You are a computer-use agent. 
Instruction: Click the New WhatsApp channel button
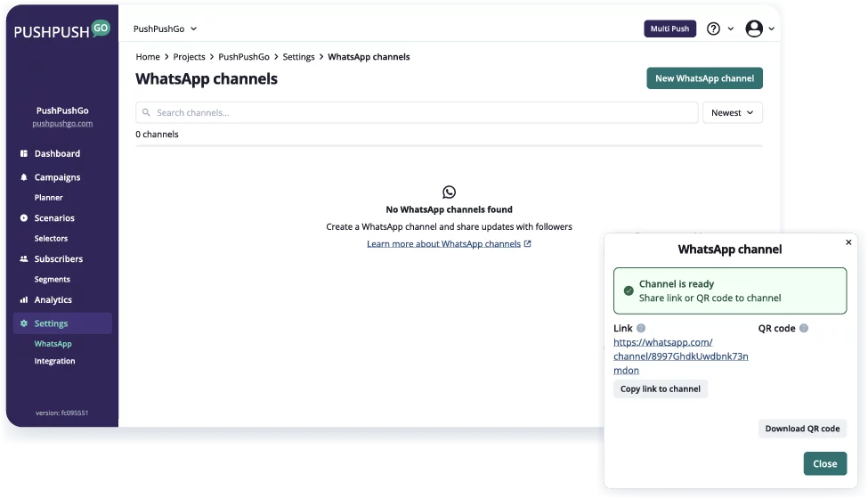[705, 78]
